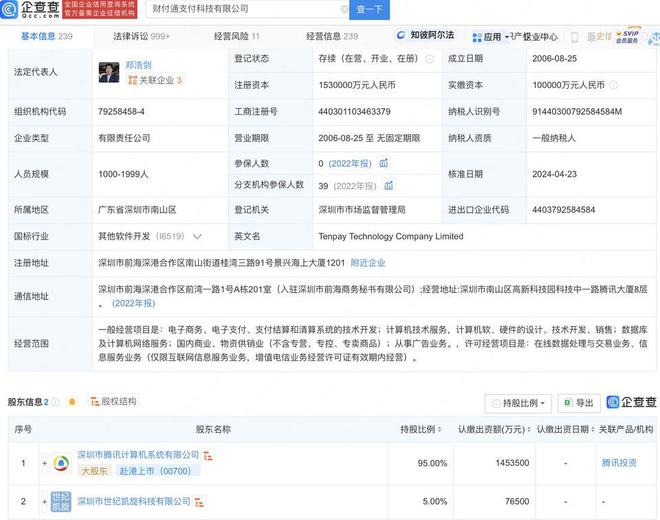Click chart icon beside 分支机构参保人数

point(389,185)
